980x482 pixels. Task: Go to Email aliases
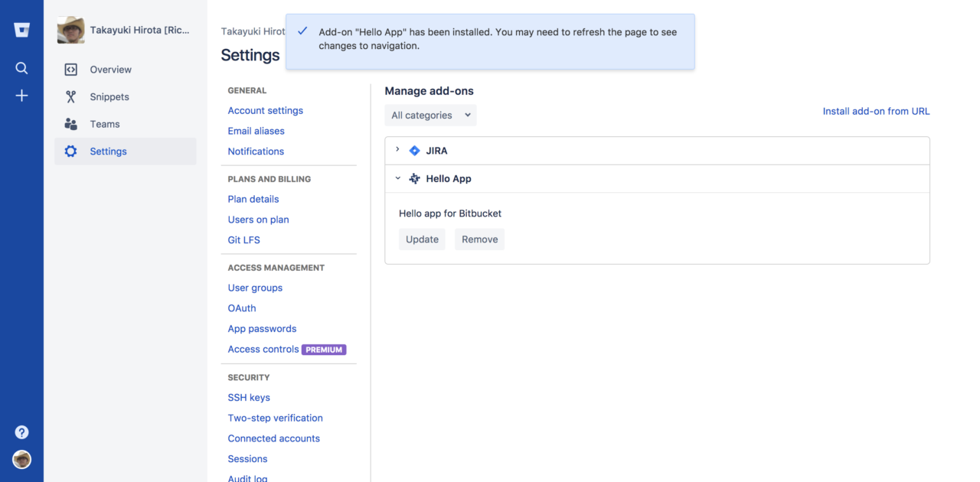pyautogui.click(x=256, y=131)
